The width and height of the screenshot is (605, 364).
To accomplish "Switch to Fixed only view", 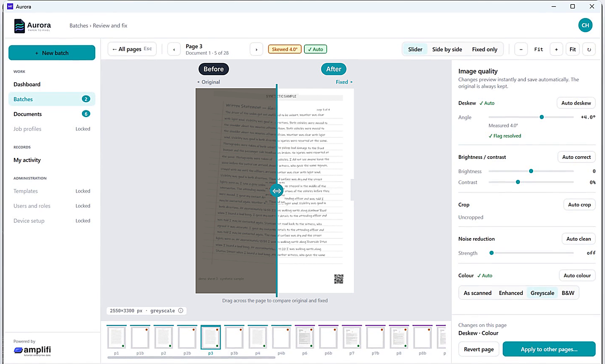I will 484,50.
